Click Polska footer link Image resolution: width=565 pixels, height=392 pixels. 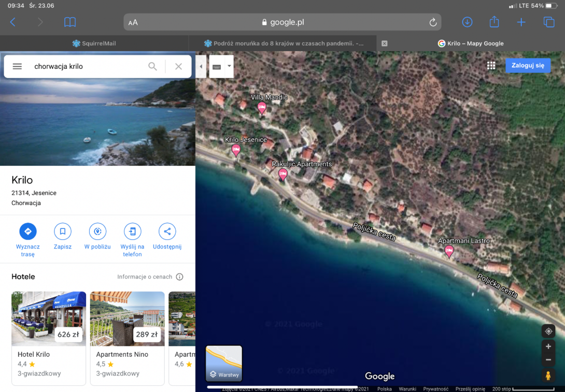click(x=385, y=389)
